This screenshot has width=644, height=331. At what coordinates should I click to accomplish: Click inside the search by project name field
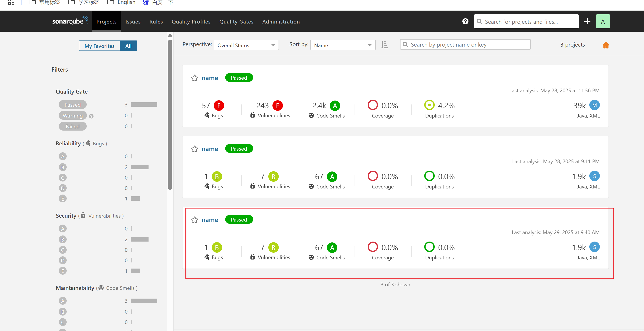click(465, 44)
